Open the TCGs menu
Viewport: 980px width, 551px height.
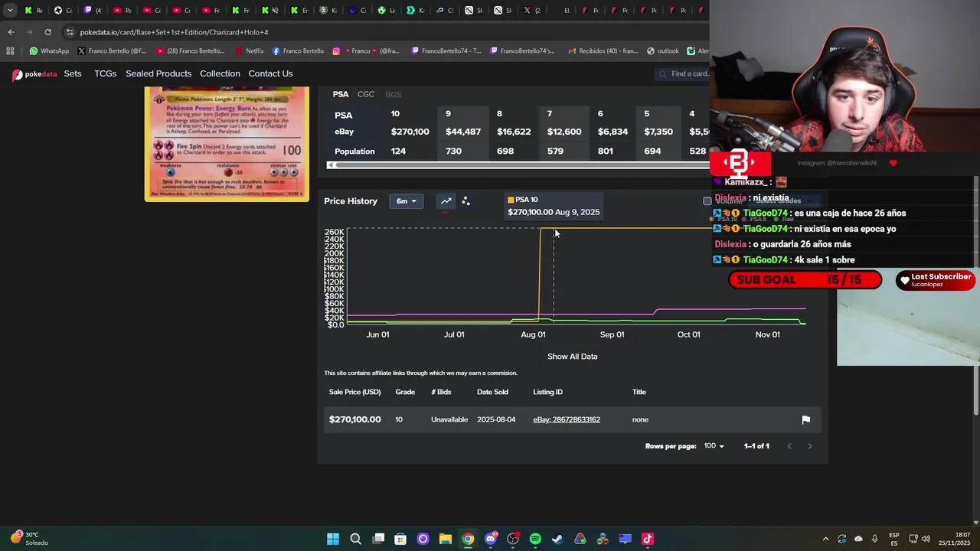[x=105, y=73]
